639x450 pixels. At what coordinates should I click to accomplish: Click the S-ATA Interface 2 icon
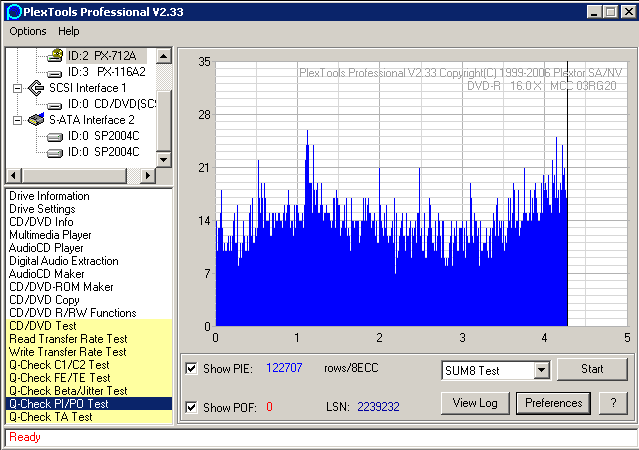click(36, 119)
